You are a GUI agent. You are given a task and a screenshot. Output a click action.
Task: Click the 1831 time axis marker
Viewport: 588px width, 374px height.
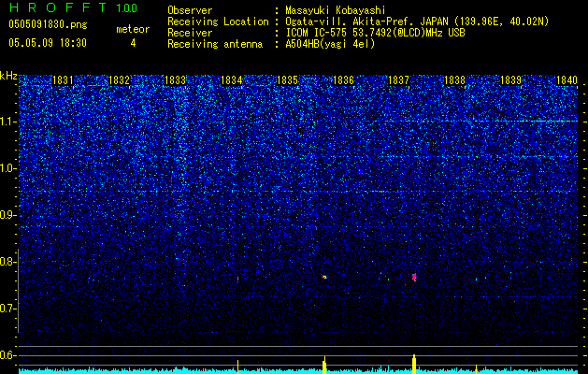point(63,79)
